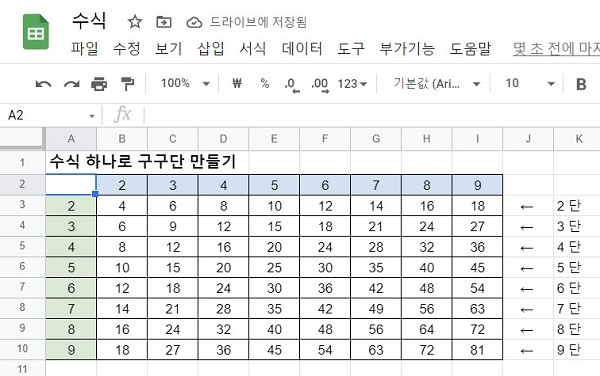Toggle bold formatting with the B button
The width and height of the screenshot is (600, 376).
coord(581,84)
